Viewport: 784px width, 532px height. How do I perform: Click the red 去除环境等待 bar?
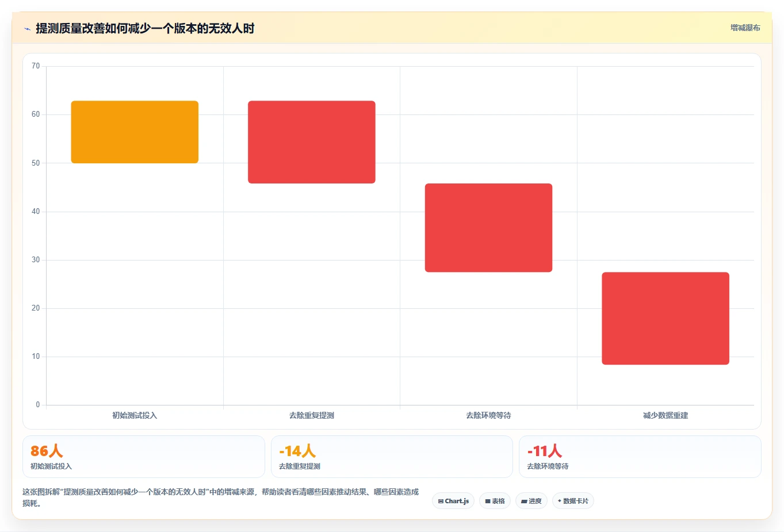pyautogui.click(x=488, y=228)
